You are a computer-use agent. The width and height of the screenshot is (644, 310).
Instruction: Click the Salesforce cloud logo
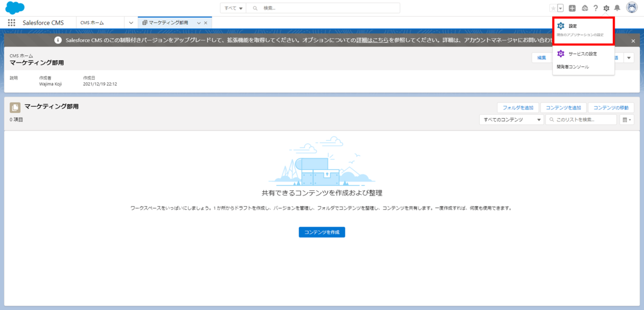coord(15,8)
